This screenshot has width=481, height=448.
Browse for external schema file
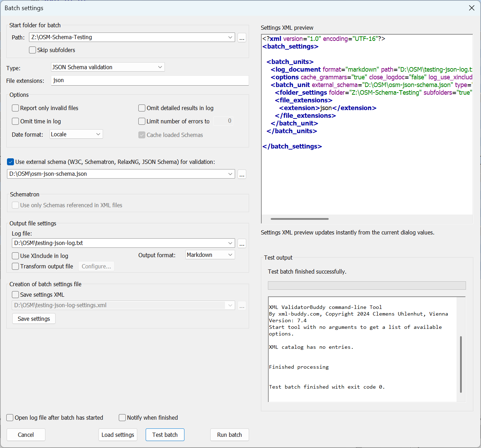[242, 174]
